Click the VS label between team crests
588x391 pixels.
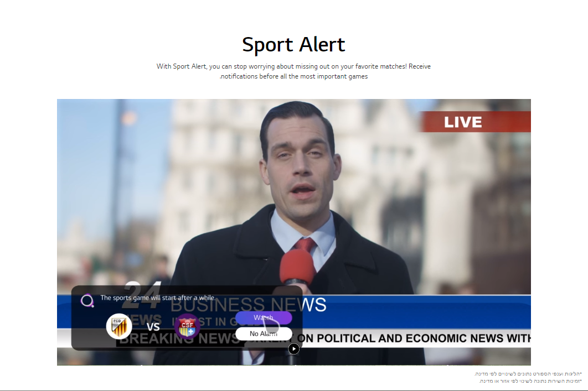[x=153, y=327]
